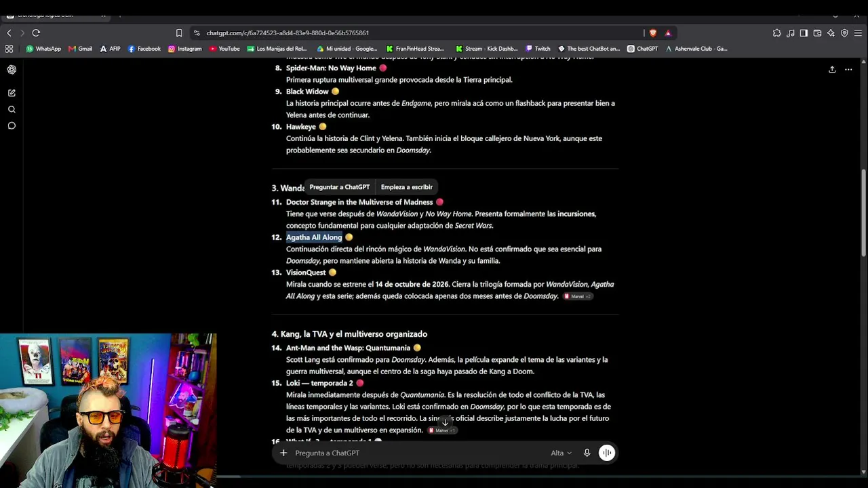
Task: Open the chats bubble icon in the sidebar
Action: 12,125
